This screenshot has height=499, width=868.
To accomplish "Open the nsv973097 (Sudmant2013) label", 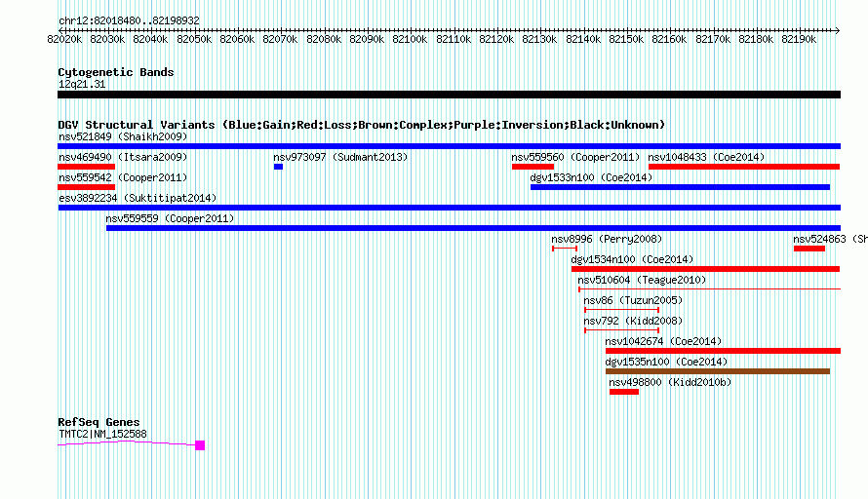I will [340, 157].
